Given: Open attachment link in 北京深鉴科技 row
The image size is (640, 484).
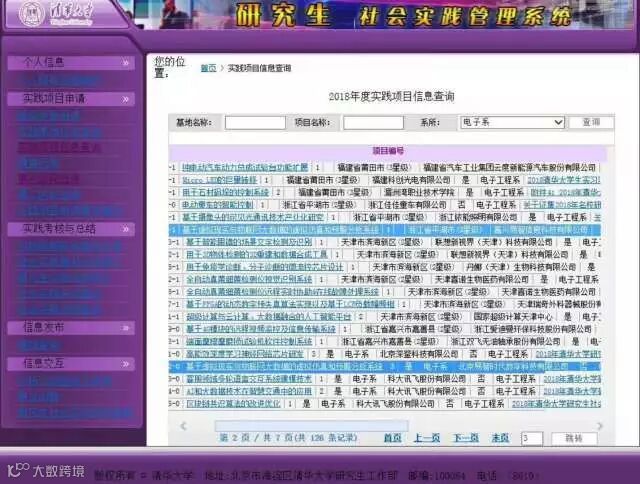Looking at the screenshot, I should (568, 354).
